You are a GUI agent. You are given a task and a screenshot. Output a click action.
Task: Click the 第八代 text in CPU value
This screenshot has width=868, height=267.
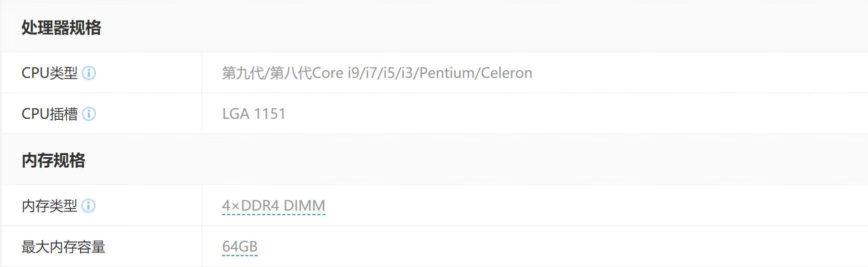click(291, 73)
